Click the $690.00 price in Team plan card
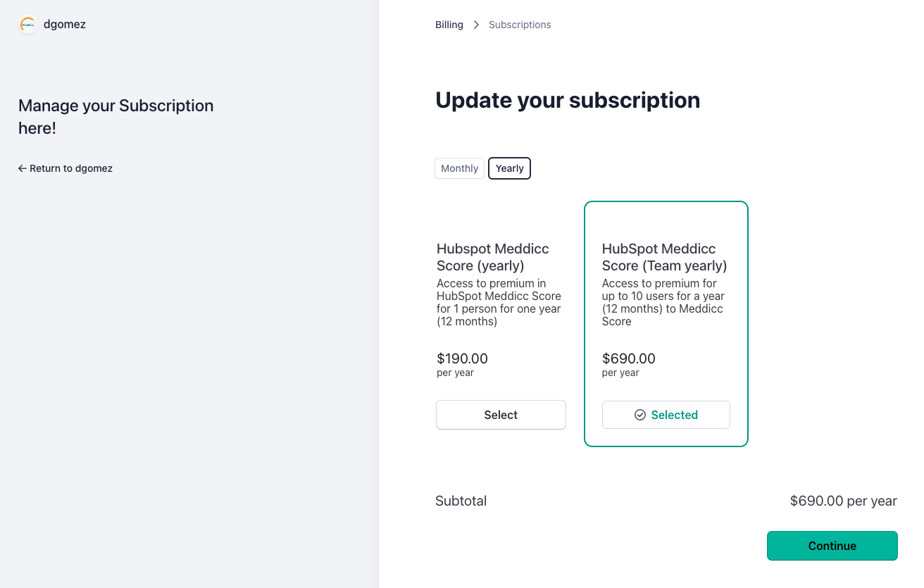The image size is (924, 588). [628, 359]
